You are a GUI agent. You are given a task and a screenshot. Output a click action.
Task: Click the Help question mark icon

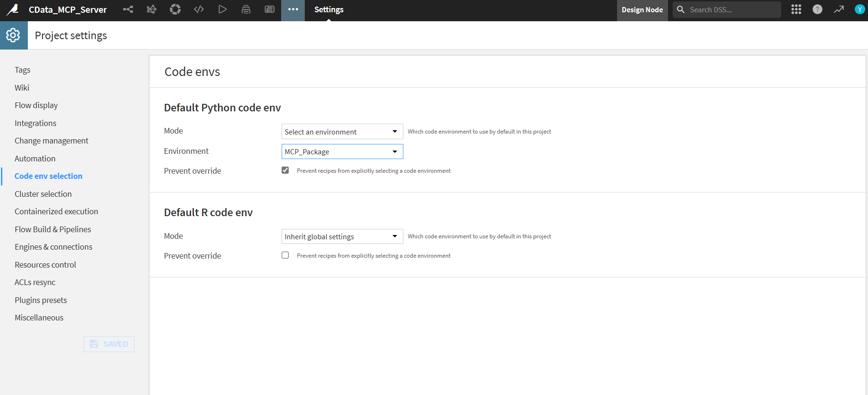tap(818, 9)
